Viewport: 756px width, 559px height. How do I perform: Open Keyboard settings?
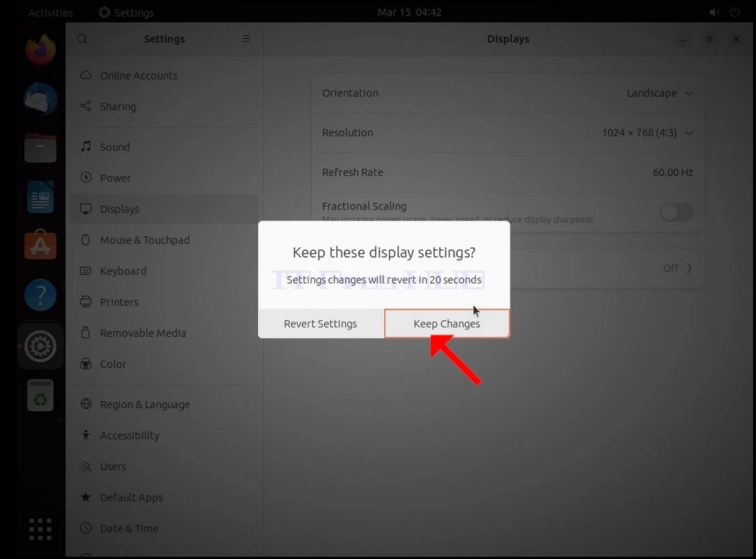coord(165,271)
